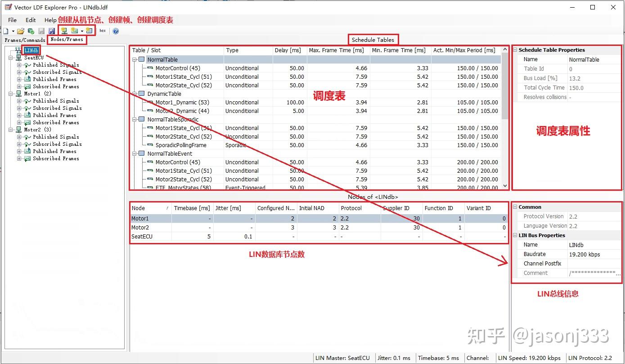
Task: Expand Motor1 Published Signals
Action: (x=19, y=101)
